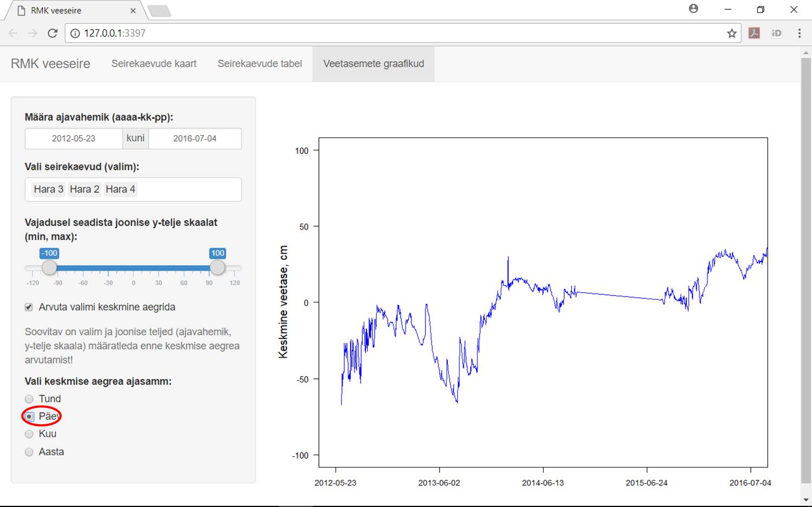Open the monitoring wells selection box
The width and height of the screenshot is (812, 507).
coord(184,189)
